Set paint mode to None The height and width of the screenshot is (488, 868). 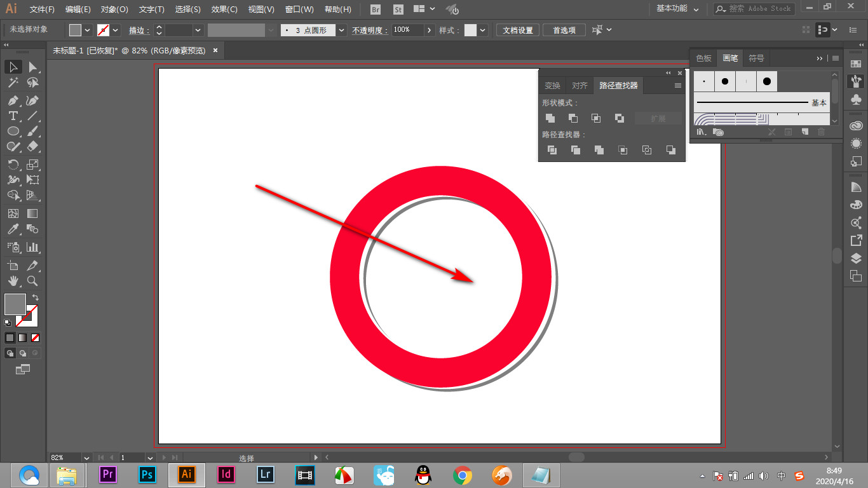click(x=36, y=337)
